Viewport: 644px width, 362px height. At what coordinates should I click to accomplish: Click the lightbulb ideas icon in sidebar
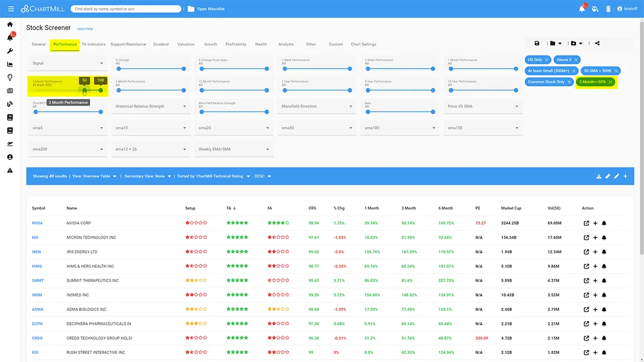[10, 77]
